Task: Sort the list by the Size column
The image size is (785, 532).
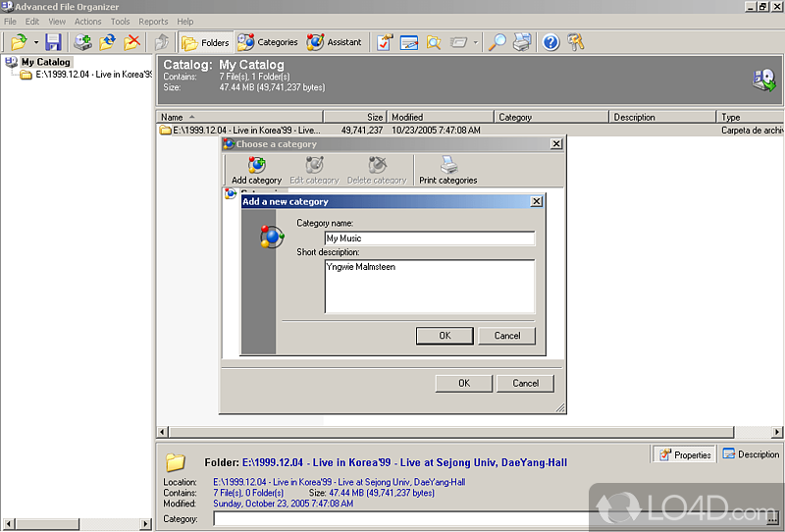Action: point(355,117)
